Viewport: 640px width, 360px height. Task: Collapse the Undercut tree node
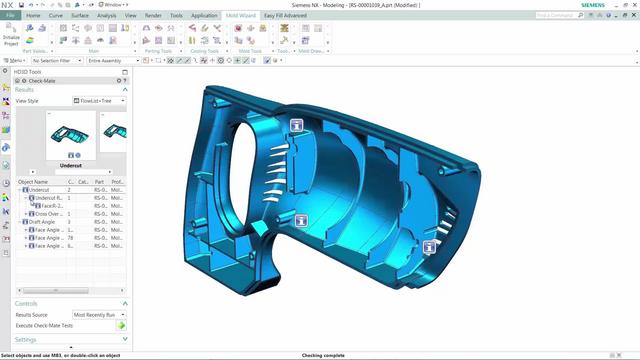tap(20, 190)
